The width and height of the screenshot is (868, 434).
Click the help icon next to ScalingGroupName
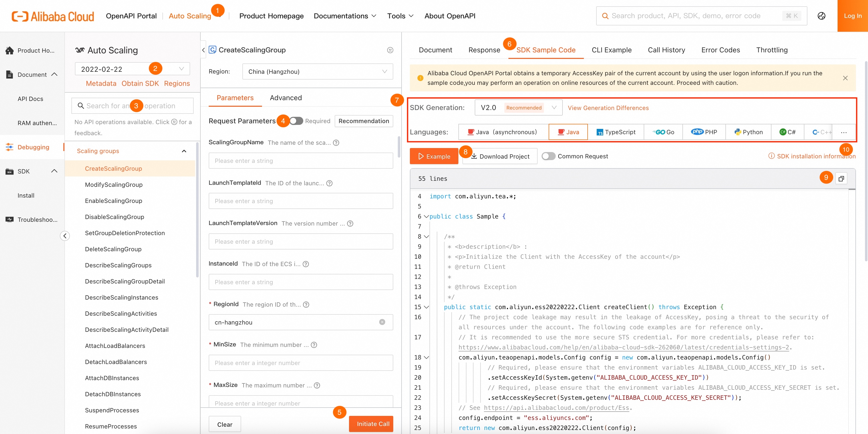tap(336, 143)
